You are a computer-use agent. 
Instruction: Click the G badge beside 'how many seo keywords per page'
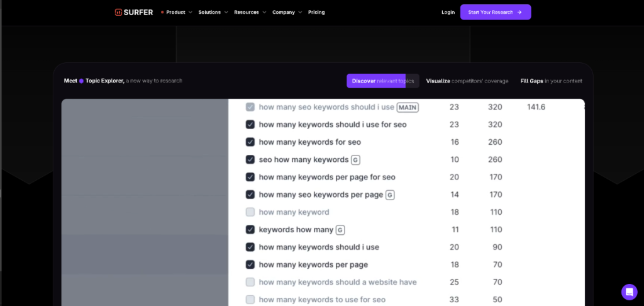pos(390,195)
